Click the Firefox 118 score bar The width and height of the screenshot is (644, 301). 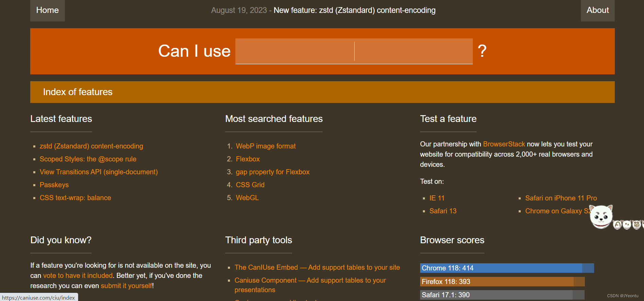[x=502, y=282]
